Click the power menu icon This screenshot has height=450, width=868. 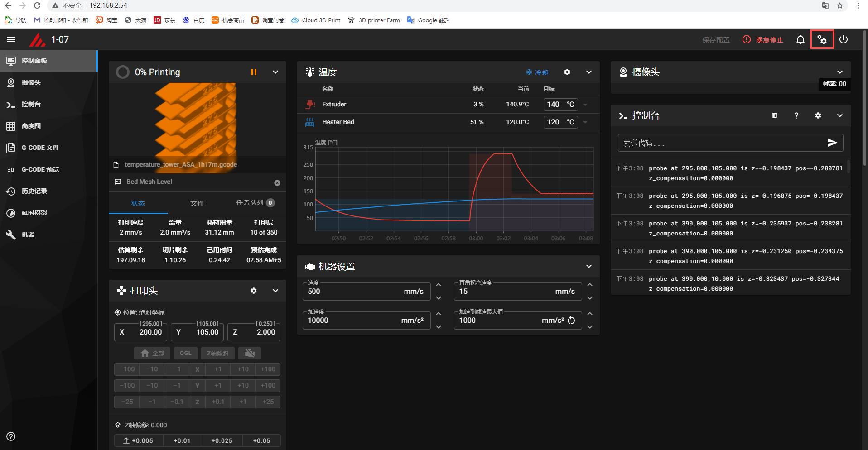click(x=843, y=40)
